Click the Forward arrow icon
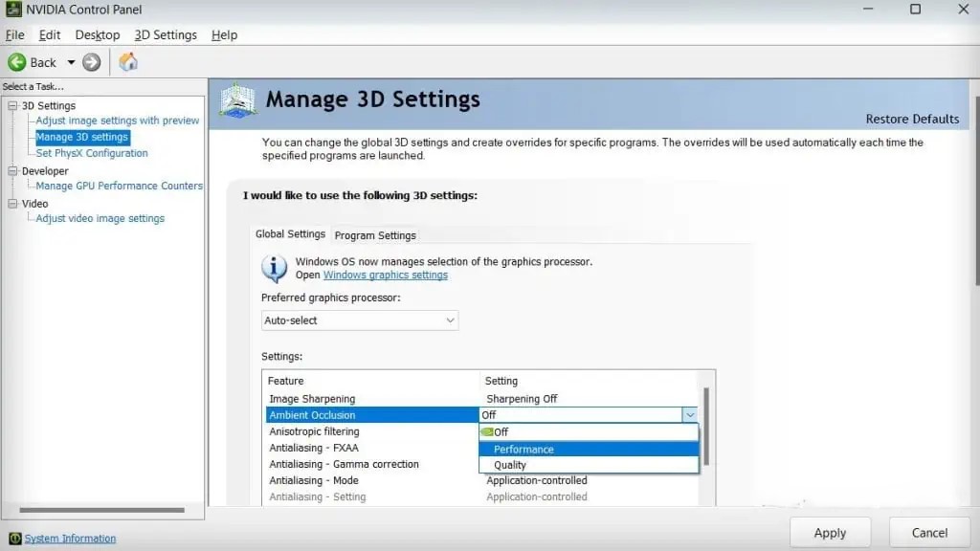The width and height of the screenshot is (980, 551). [92, 62]
